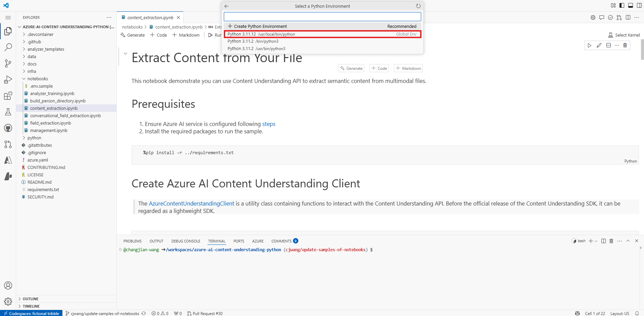Expand the python folder

tap(34, 138)
